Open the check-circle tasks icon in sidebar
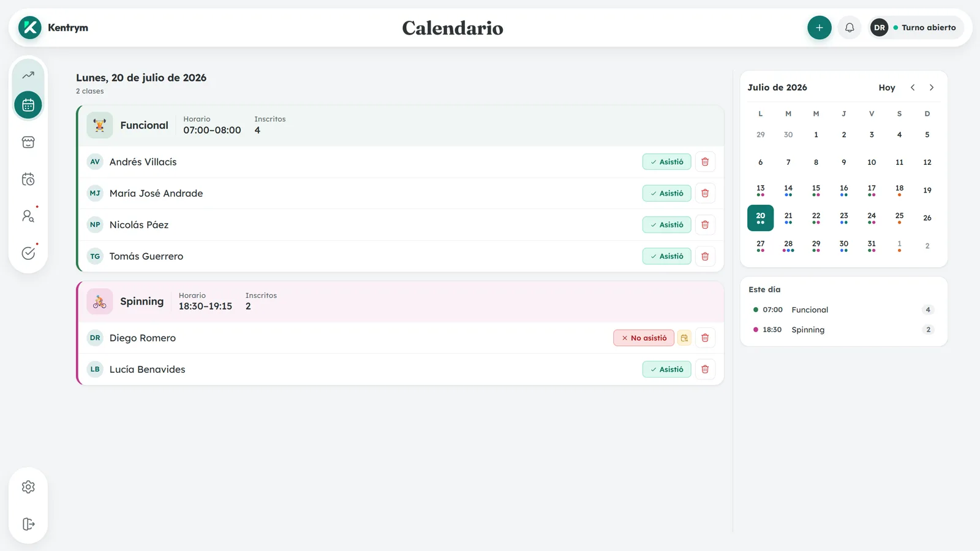Viewport: 980px width, 551px height. click(x=28, y=253)
